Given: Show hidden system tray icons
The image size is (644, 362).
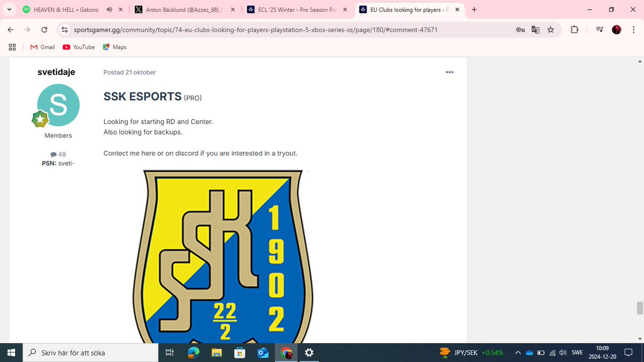Looking at the screenshot, I should (517, 353).
